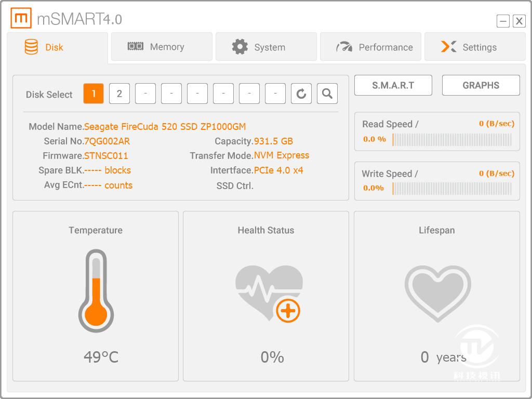The height and width of the screenshot is (399, 532).
Task: Click the Write Speed 0 (B/sec) value
Action: tap(497, 174)
